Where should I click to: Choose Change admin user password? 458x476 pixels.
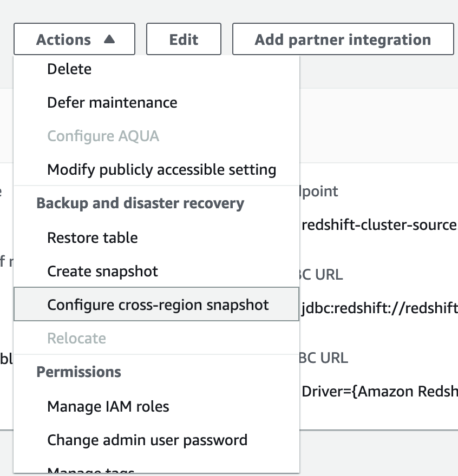(147, 440)
